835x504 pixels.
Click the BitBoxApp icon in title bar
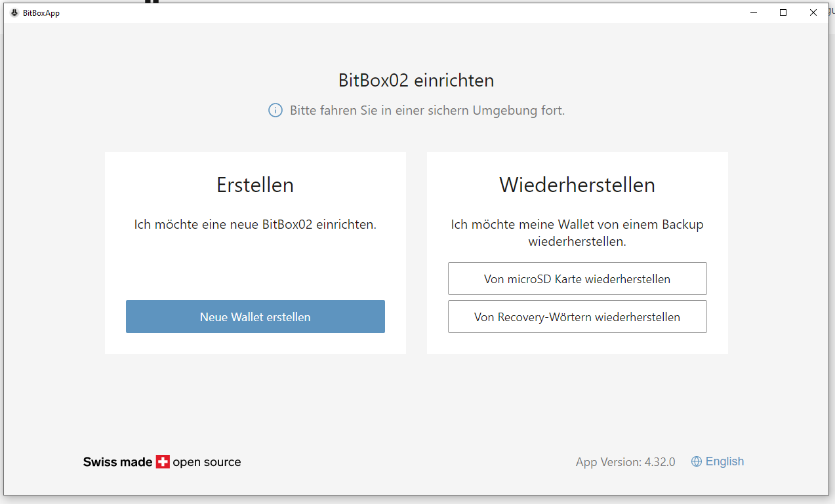click(x=14, y=12)
